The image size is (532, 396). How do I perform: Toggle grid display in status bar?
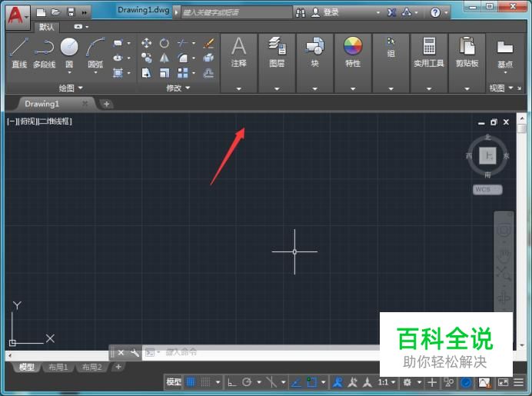click(191, 382)
